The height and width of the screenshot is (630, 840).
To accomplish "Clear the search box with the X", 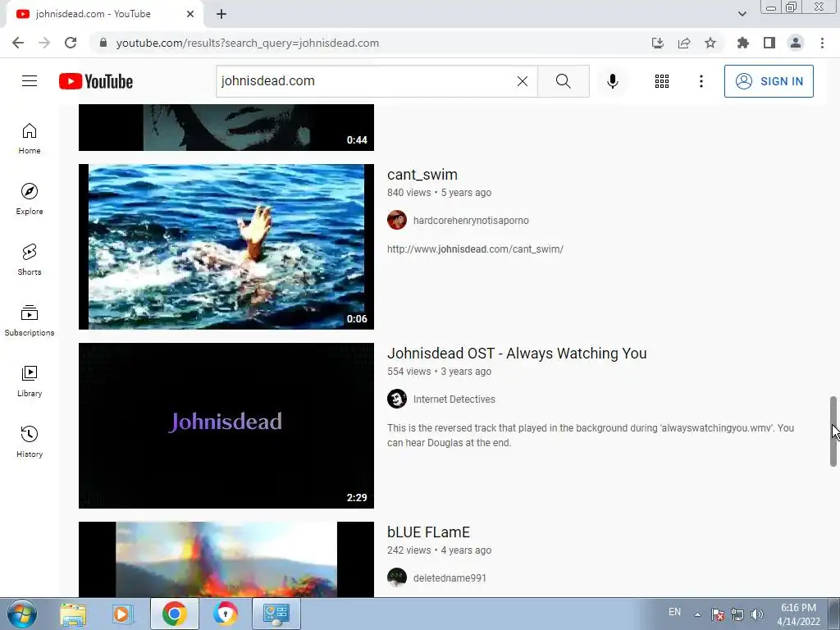I will 523,81.
